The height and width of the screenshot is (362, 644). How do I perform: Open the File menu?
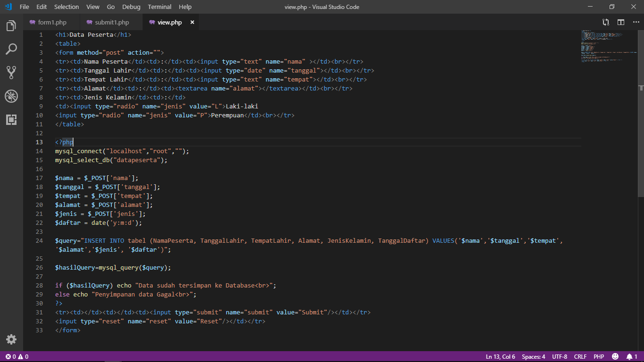(x=24, y=7)
